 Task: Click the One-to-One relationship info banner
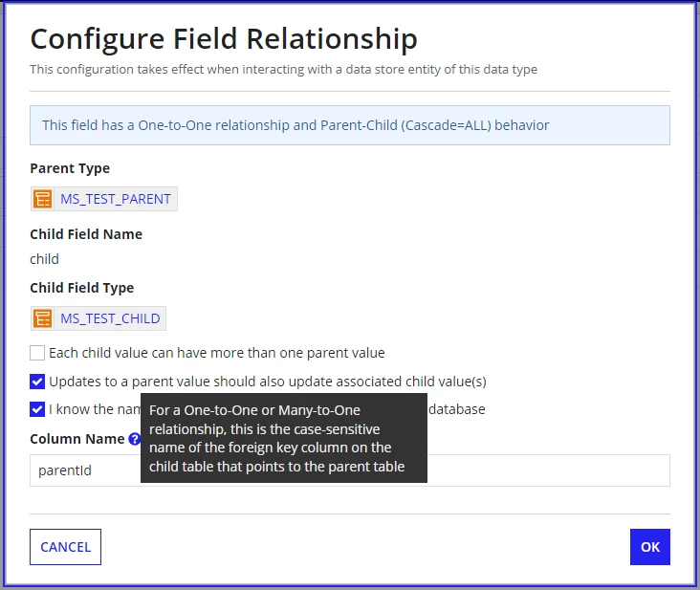coord(350,125)
